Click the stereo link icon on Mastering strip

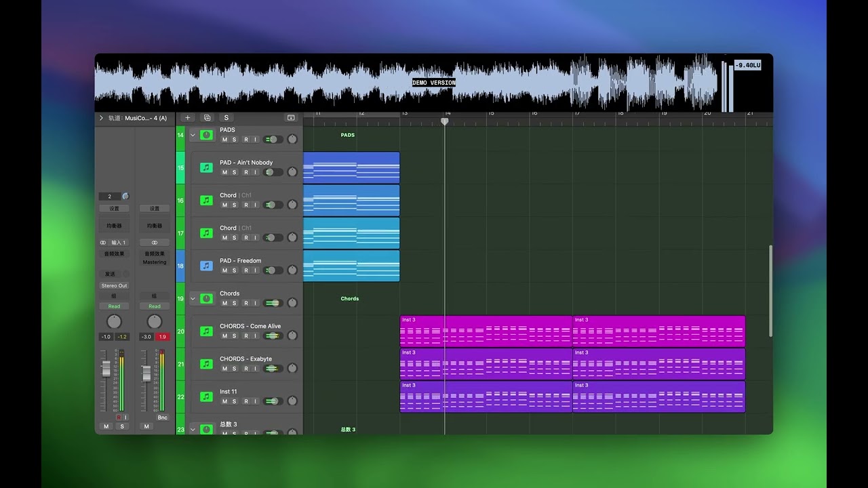pos(155,243)
